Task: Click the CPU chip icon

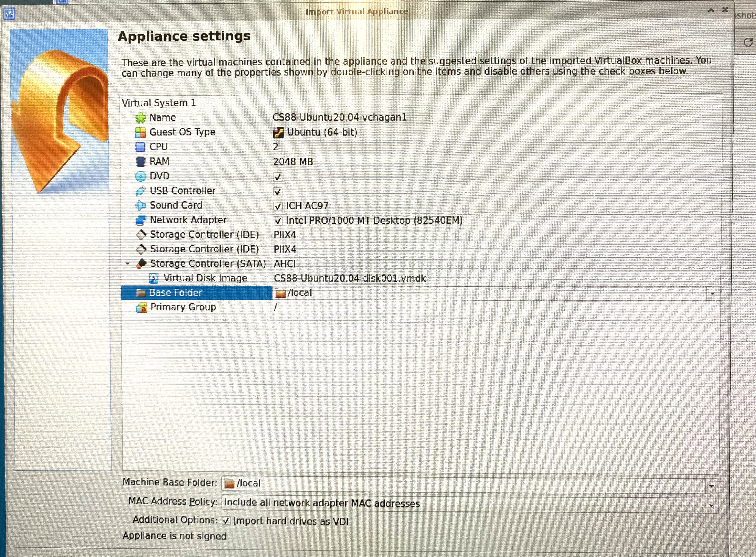Action: coord(140,147)
